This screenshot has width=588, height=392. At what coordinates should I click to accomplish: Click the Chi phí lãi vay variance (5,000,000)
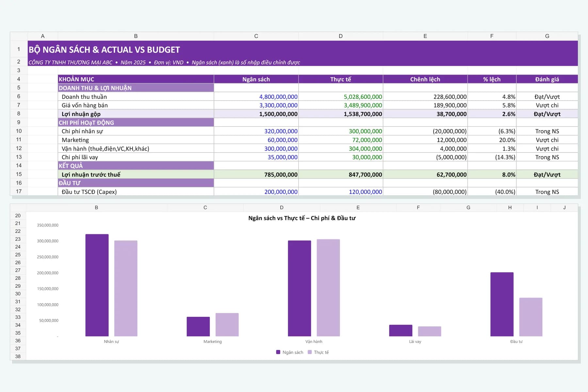coord(425,157)
